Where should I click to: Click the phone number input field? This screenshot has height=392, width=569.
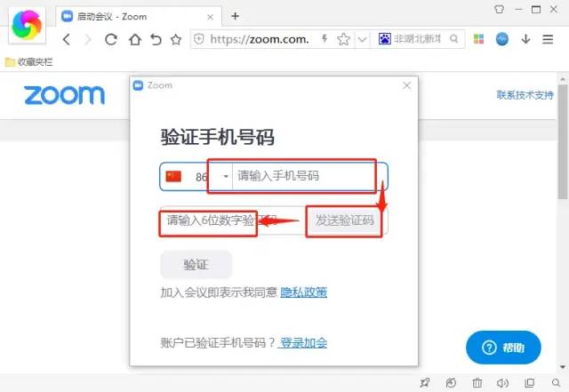307,177
